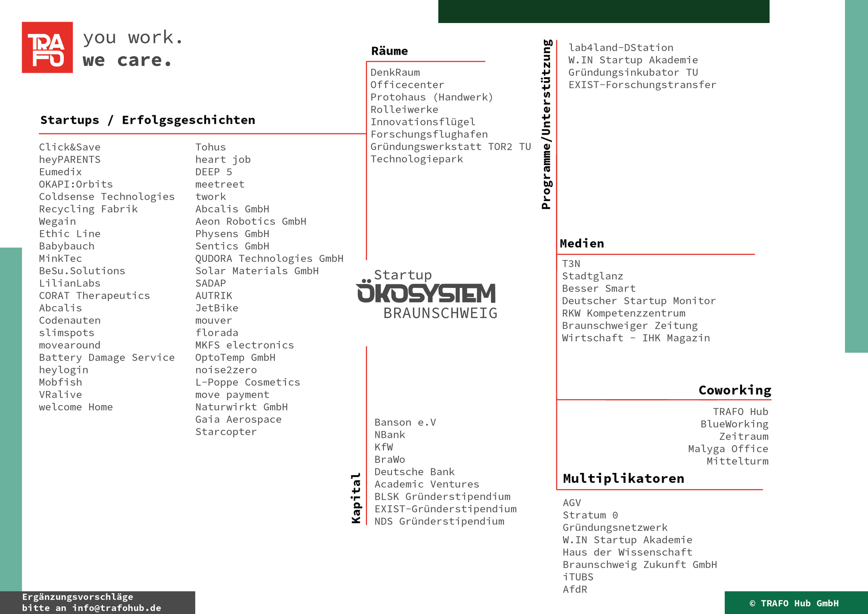Click the Startup Ökosystem Braunschweig logo
868x614 pixels.
coord(427,294)
